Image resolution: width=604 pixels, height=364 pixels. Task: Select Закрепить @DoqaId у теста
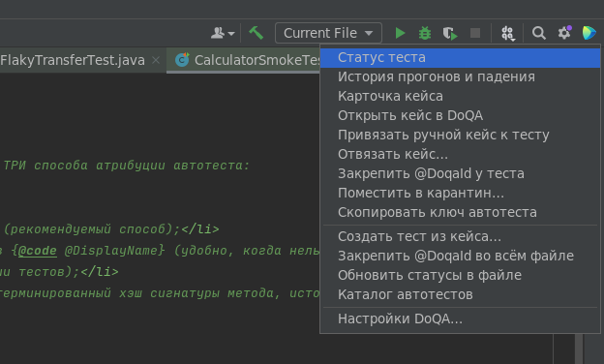point(460,173)
